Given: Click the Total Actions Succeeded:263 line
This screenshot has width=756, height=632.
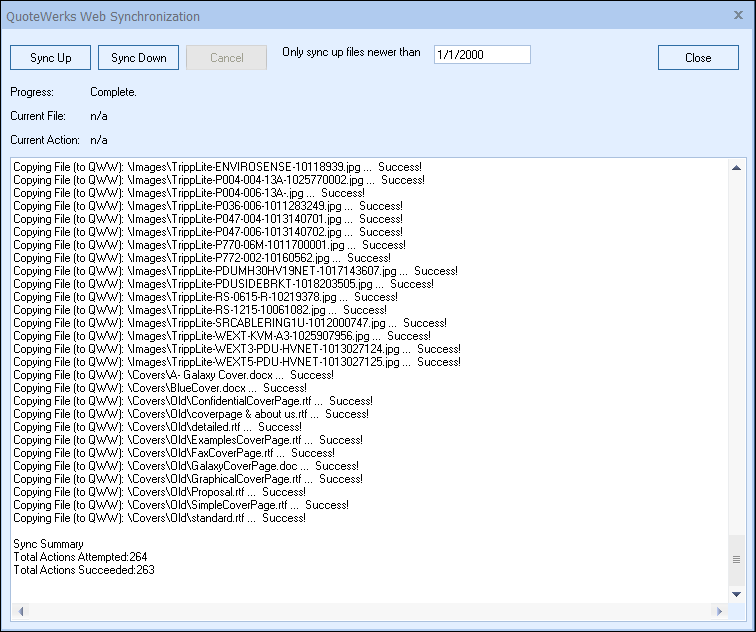Looking at the screenshot, I should click(x=84, y=570).
